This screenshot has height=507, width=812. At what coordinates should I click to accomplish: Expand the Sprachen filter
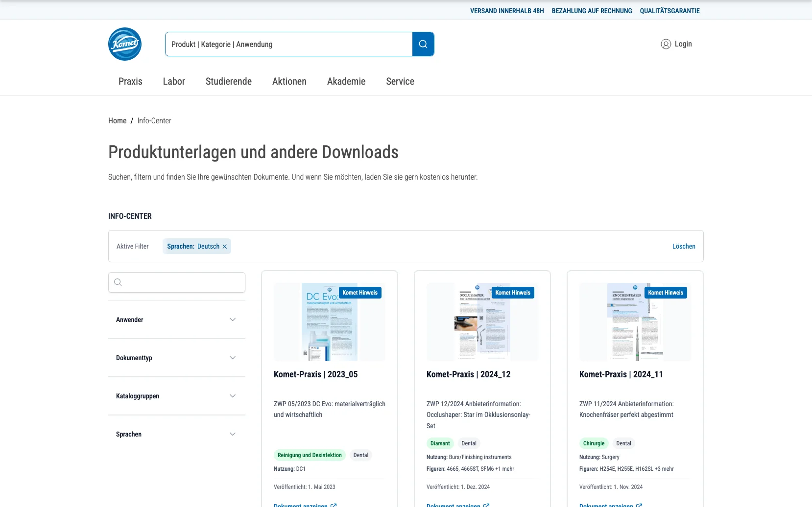point(177,434)
